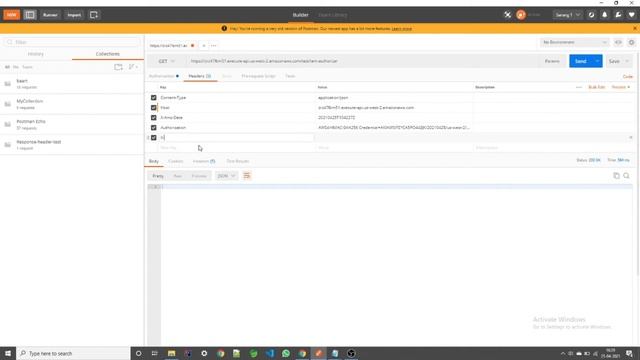Follow the Learn more link in banner
The image size is (640, 360).
click(x=402, y=29)
